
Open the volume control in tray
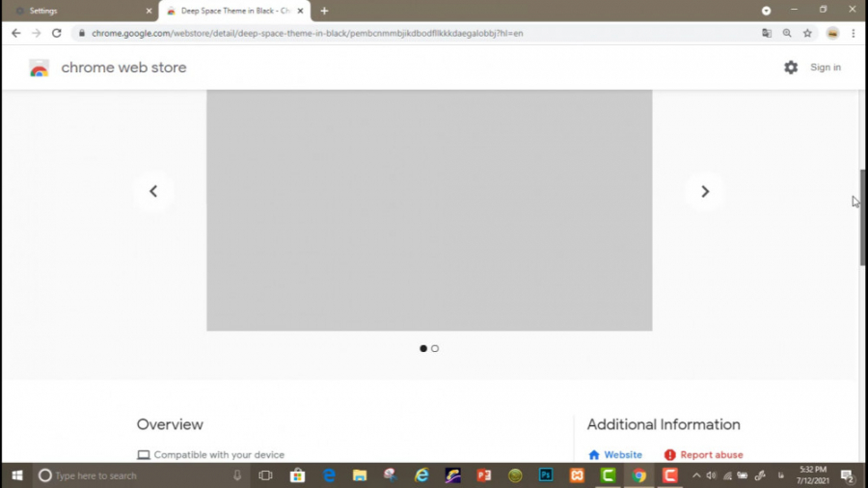click(712, 475)
